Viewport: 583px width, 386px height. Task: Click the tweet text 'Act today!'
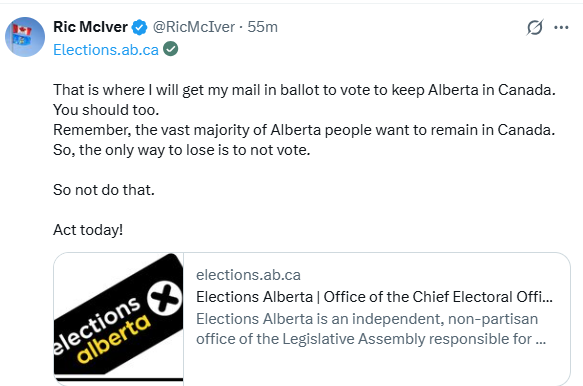click(88, 230)
